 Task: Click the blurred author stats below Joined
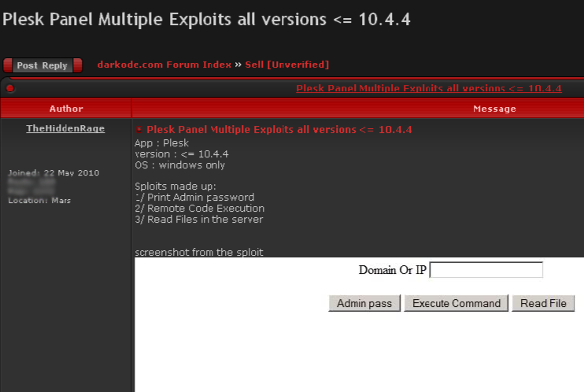[31, 187]
